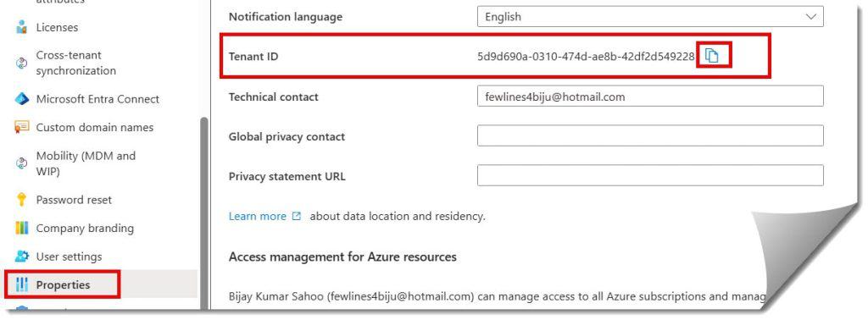Open User settings
The image size is (868, 320).
[x=70, y=257]
